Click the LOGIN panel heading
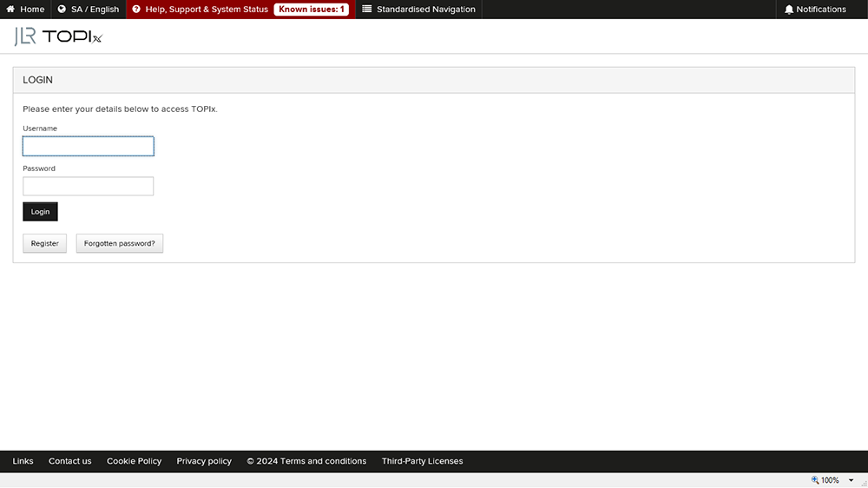 (x=37, y=80)
